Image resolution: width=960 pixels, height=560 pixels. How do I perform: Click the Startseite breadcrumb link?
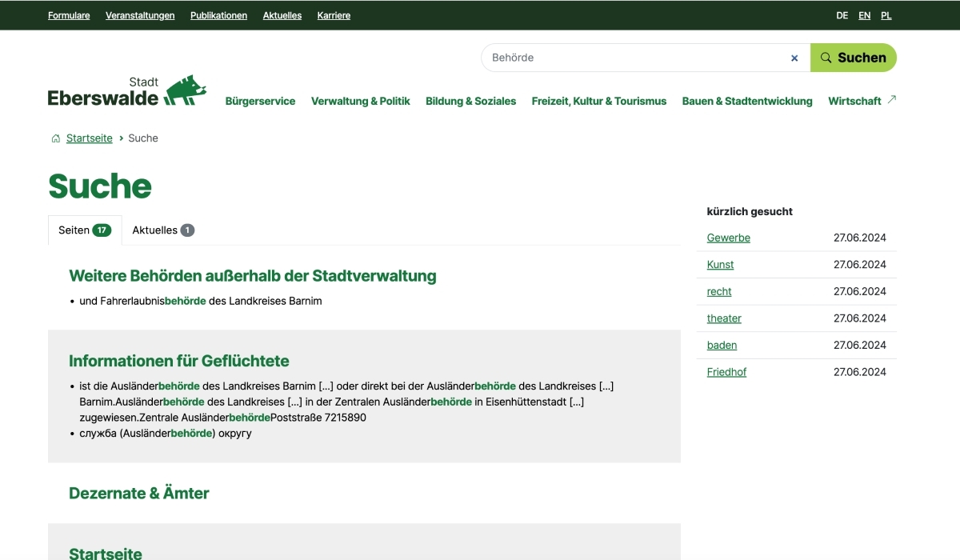(x=89, y=138)
